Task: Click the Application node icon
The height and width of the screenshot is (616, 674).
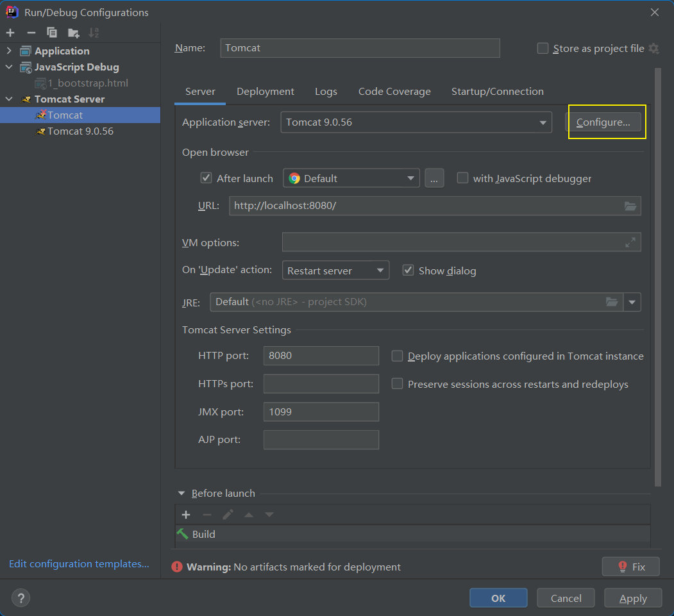Action: tap(26, 51)
